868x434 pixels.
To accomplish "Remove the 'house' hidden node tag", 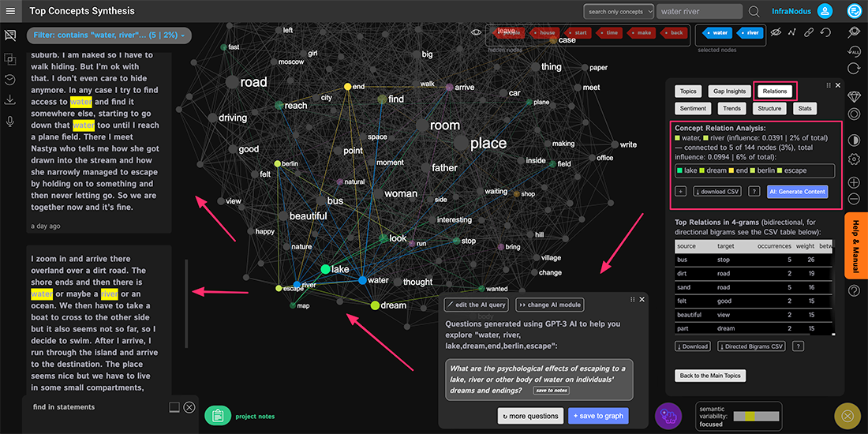I will click(544, 32).
